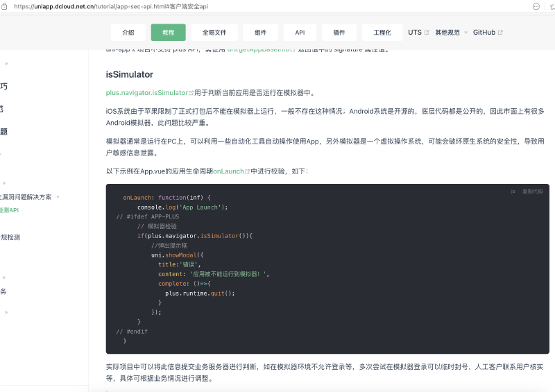
Task: Click external icon after plus.navigator.isSimulator link
Action: [191, 93]
